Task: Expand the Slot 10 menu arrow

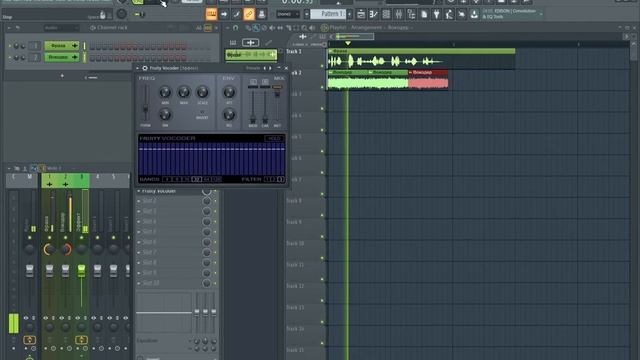Action: [x=139, y=283]
